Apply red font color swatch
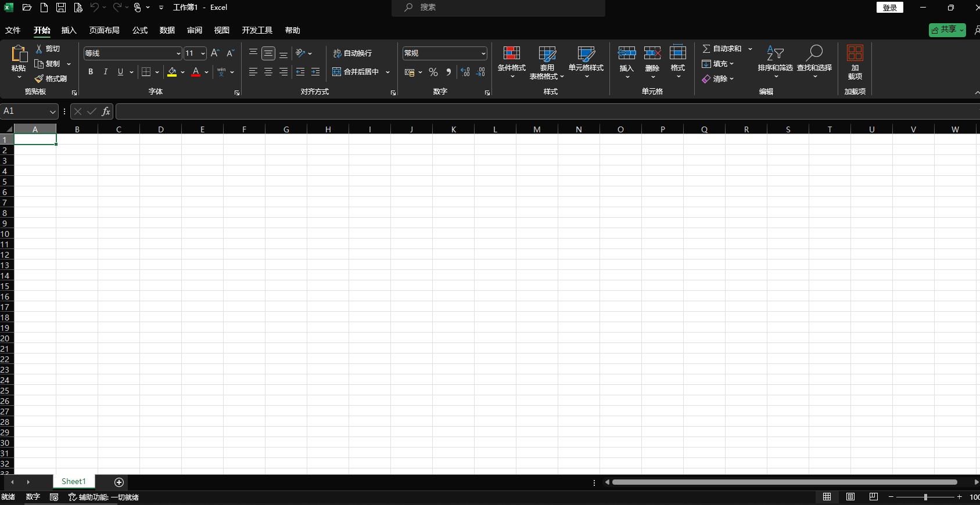The width and height of the screenshot is (980, 505). (196, 72)
